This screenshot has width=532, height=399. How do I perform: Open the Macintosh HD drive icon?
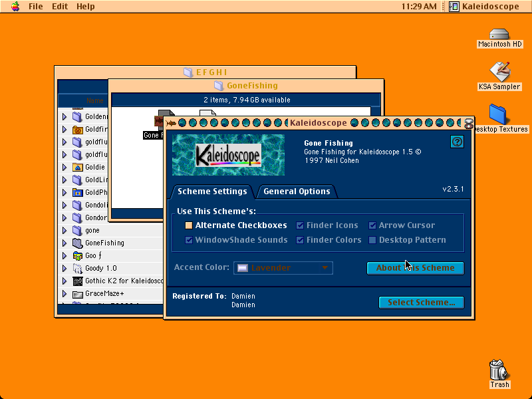[x=499, y=34]
